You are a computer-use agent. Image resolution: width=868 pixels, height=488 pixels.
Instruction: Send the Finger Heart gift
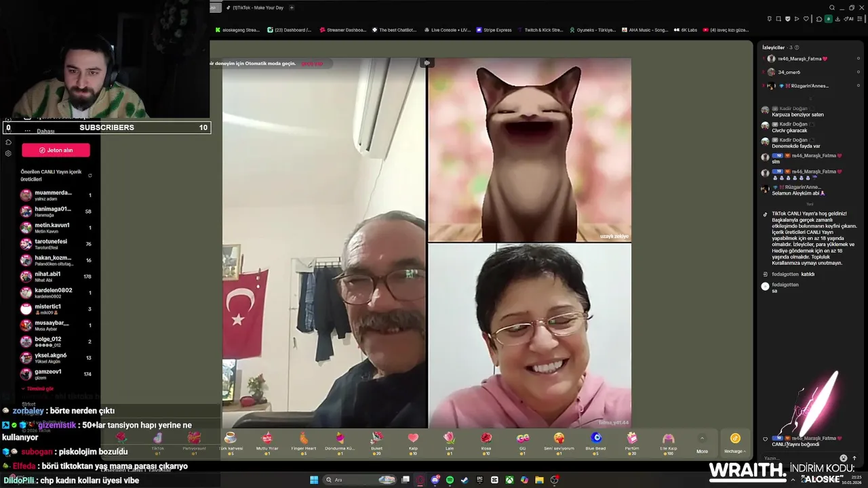[303, 443]
